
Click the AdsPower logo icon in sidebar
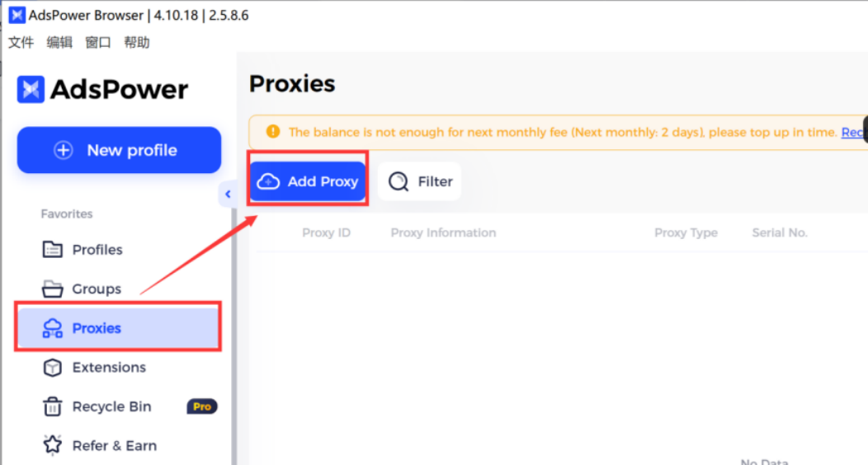pos(31,89)
